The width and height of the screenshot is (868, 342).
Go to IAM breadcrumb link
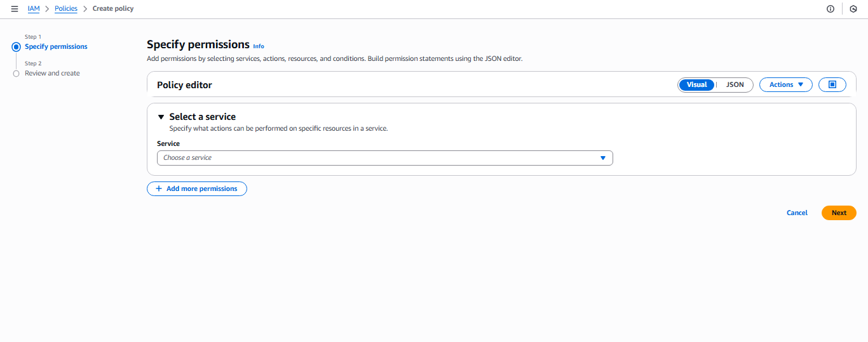click(34, 9)
